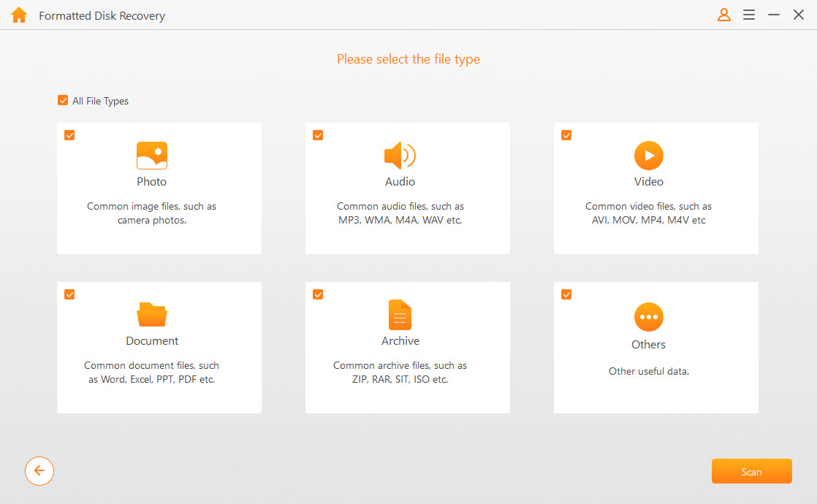Image resolution: width=817 pixels, height=504 pixels.
Task: Click the Document folder icon
Action: [x=151, y=314]
